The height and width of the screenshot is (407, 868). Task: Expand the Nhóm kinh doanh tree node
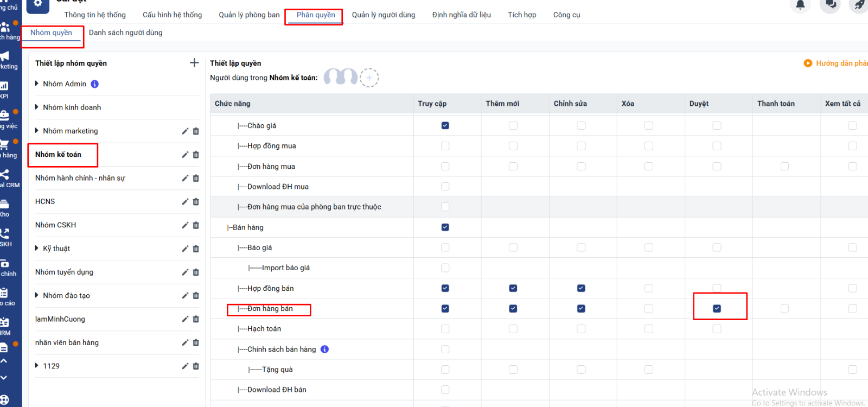click(37, 107)
